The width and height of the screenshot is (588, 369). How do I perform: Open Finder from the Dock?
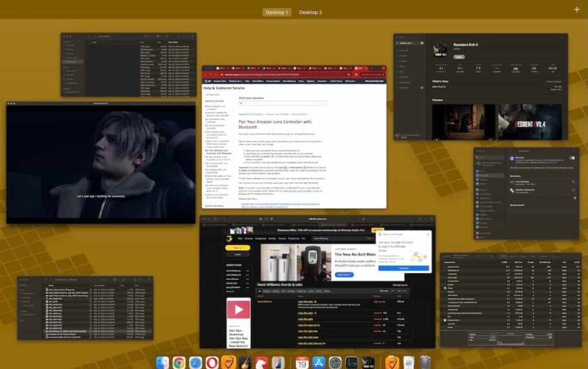point(163,363)
